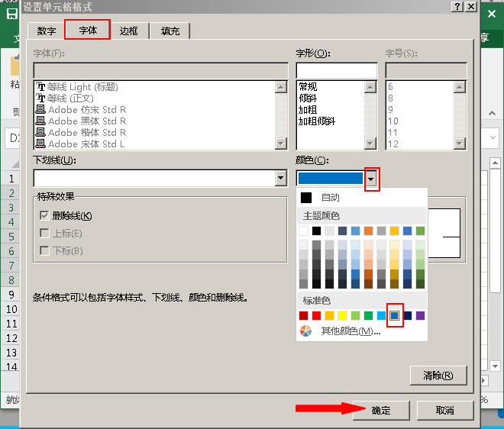Pick gray theme color swatch
The image size is (504, 429).
point(381,231)
